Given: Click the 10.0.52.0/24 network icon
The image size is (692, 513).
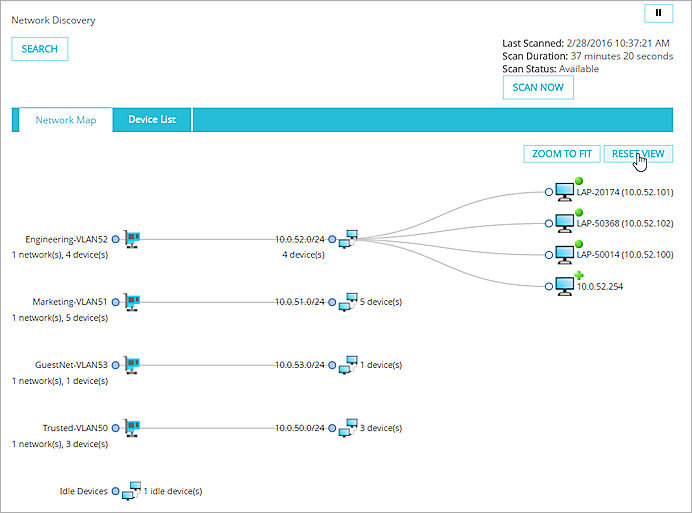Looking at the screenshot, I should [x=348, y=240].
